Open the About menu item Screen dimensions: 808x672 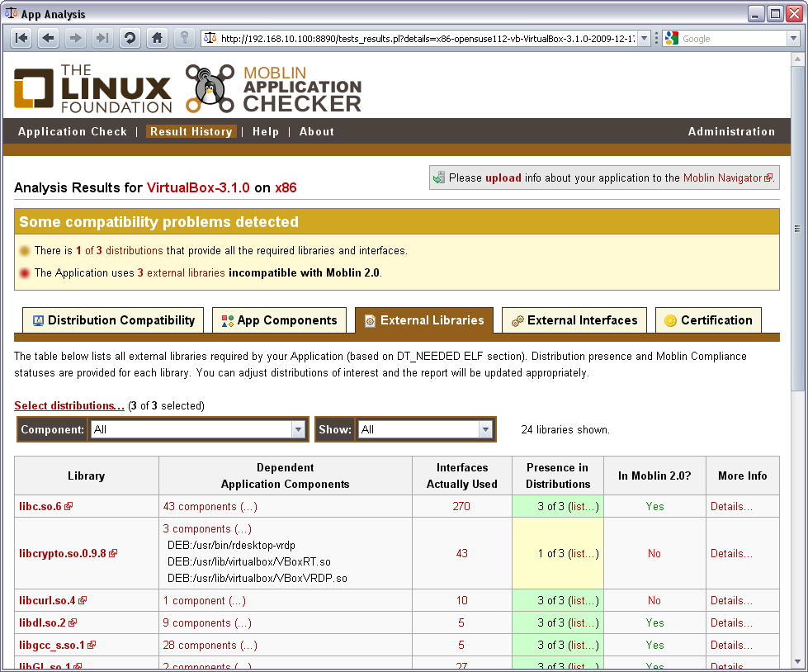click(317, 131)
